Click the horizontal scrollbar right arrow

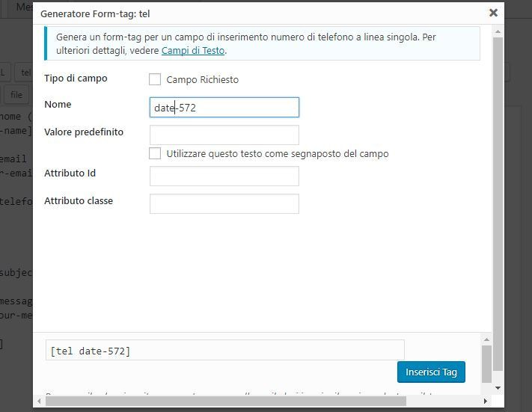pyautogui.click(x=486, y=401)
